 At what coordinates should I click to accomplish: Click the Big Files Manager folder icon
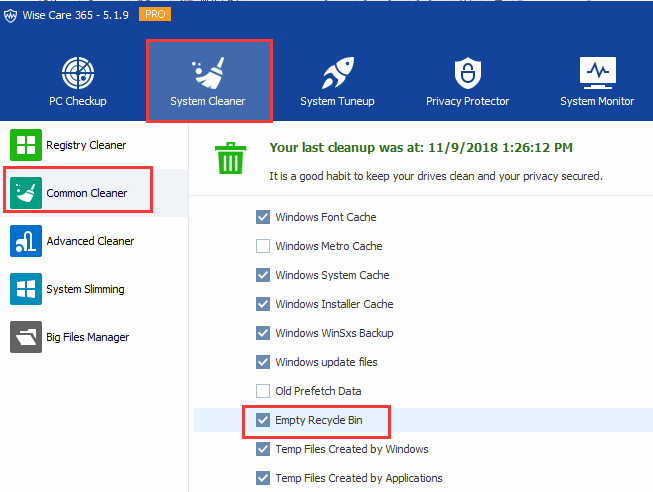(x=26, y=337)
